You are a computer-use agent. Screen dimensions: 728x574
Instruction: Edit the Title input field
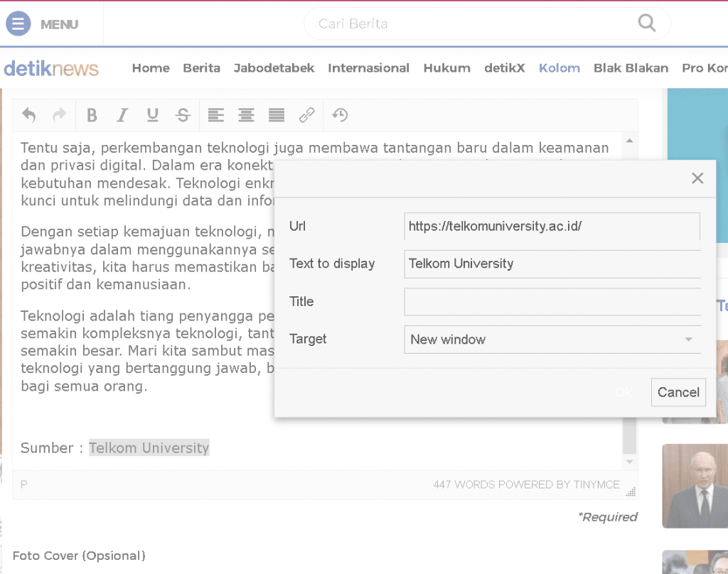click(x=552, y=301)
